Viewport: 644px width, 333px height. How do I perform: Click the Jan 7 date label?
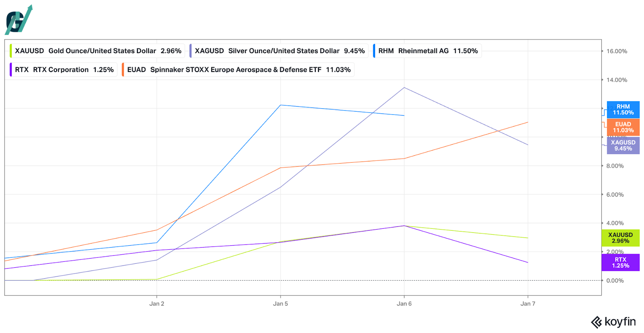tap(528, 304)
